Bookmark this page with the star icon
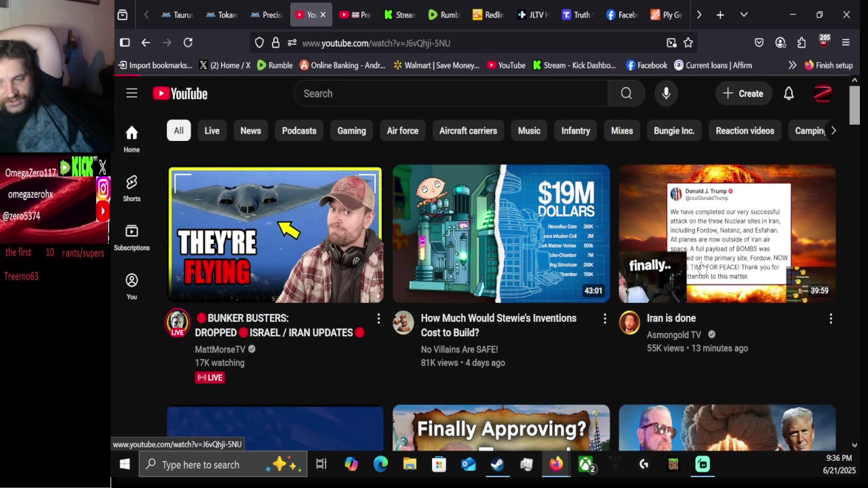The width and height of the screenshot is (868, 488). coord(688,43)
